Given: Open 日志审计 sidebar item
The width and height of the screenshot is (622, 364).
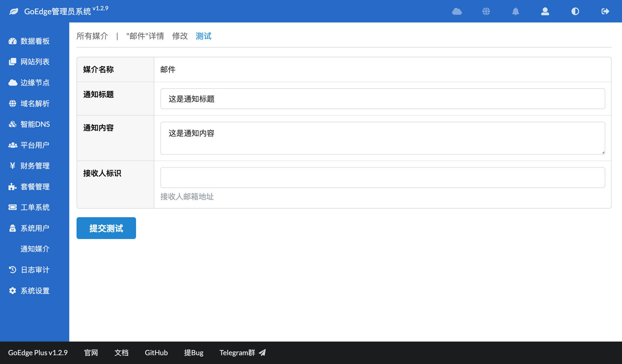Looking at the screenshot, I should [35, 270].
